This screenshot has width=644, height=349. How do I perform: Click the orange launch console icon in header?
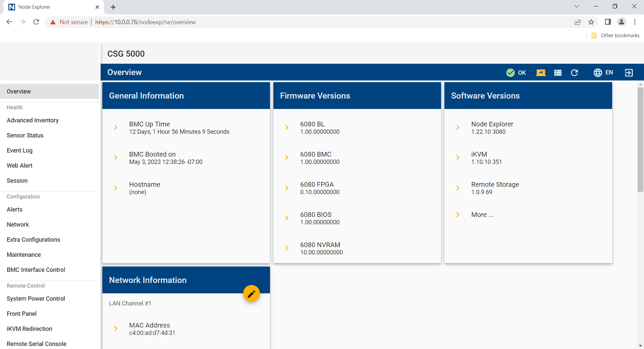[541, 73]
